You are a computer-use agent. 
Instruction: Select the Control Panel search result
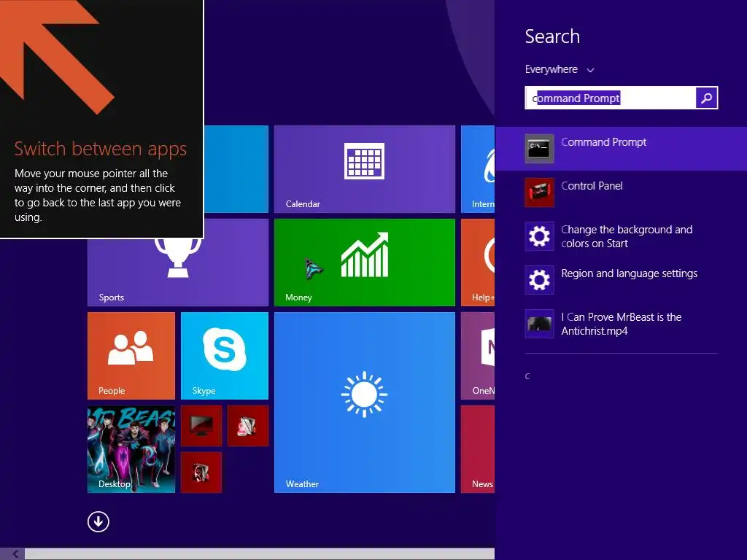622,192
